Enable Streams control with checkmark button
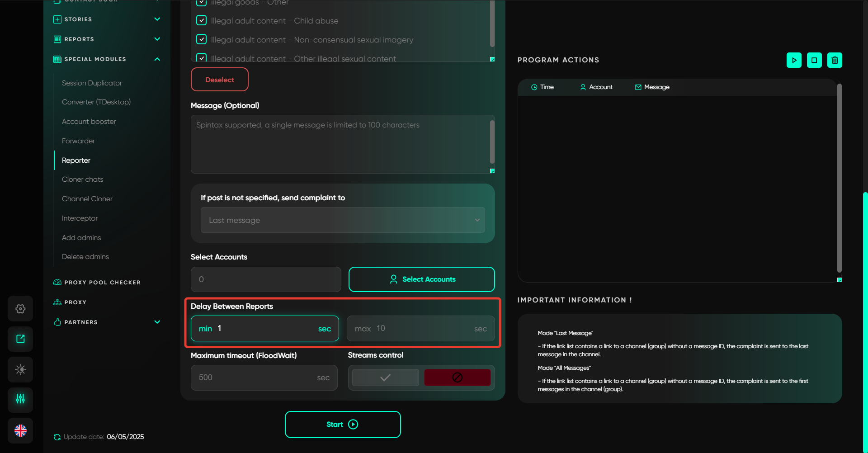The height and width of the screenshot is (453, 868). 385,377
